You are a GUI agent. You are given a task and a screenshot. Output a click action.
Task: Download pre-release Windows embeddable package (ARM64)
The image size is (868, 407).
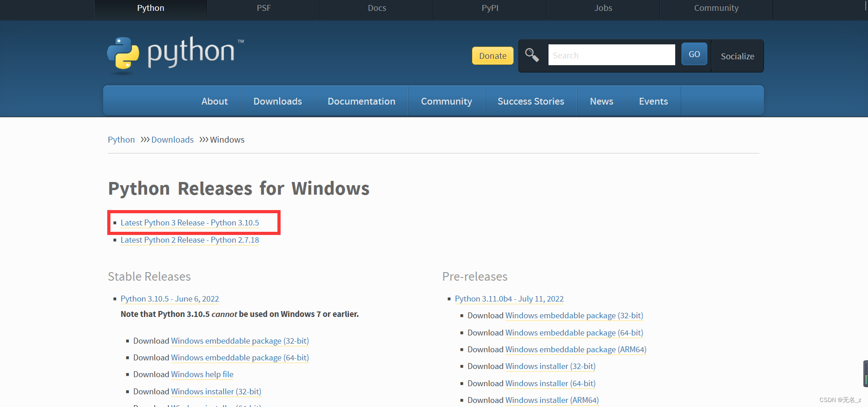(x=576, y=350)
